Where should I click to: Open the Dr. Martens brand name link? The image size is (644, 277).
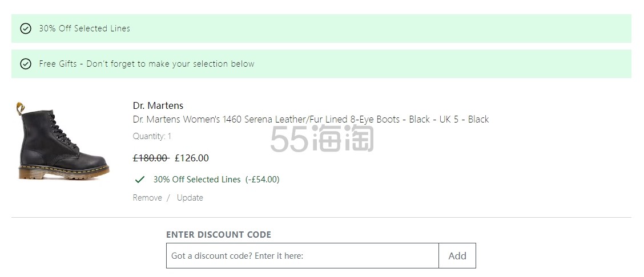158,105
